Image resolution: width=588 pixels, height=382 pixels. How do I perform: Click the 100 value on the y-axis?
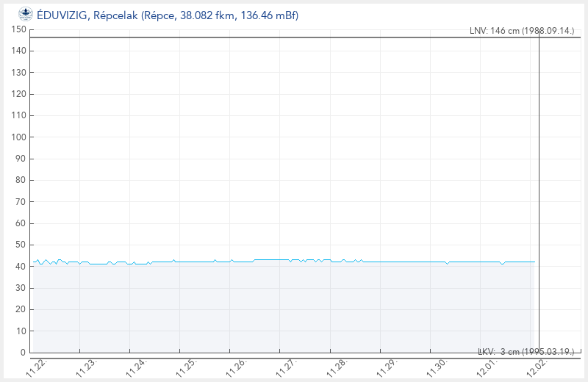[x=19, y=137]
